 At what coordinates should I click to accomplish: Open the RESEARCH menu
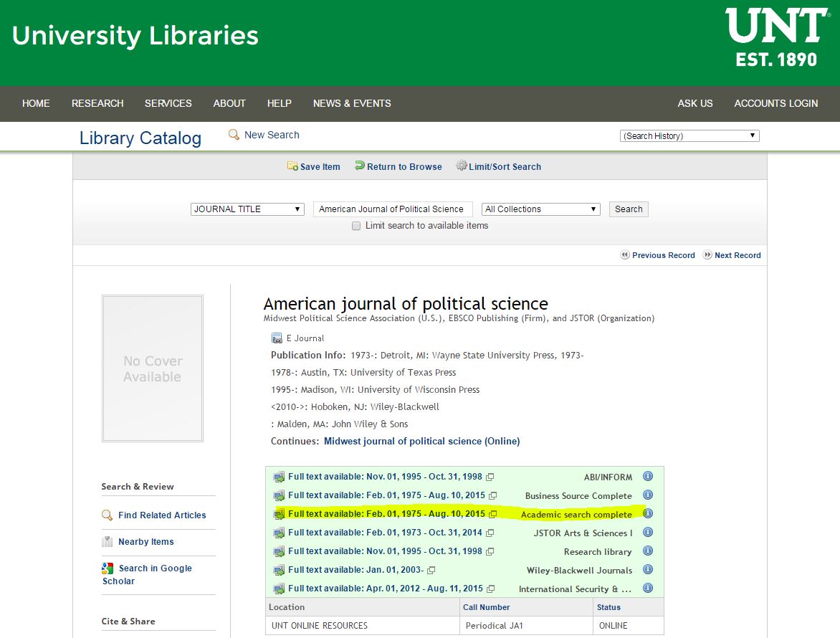point(97,103)
